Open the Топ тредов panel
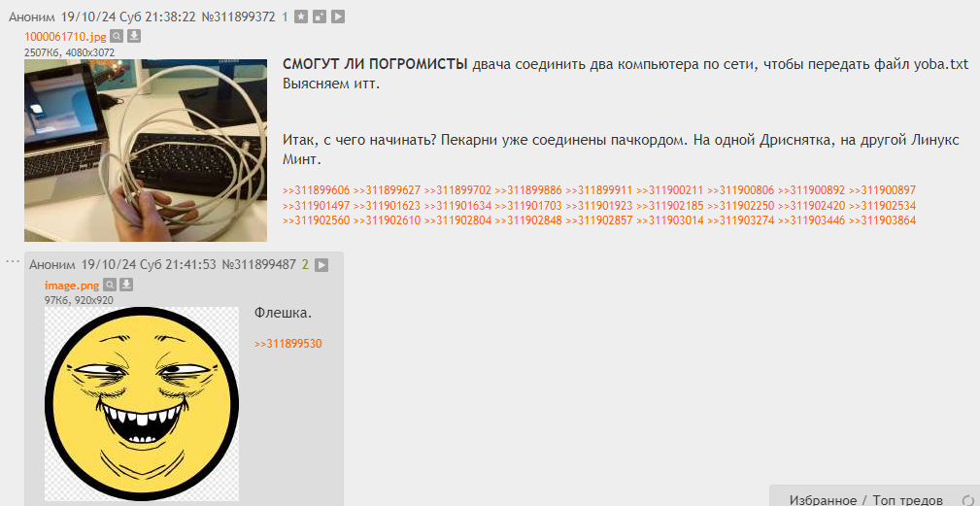Screen dimensions: 980x506 907,500
